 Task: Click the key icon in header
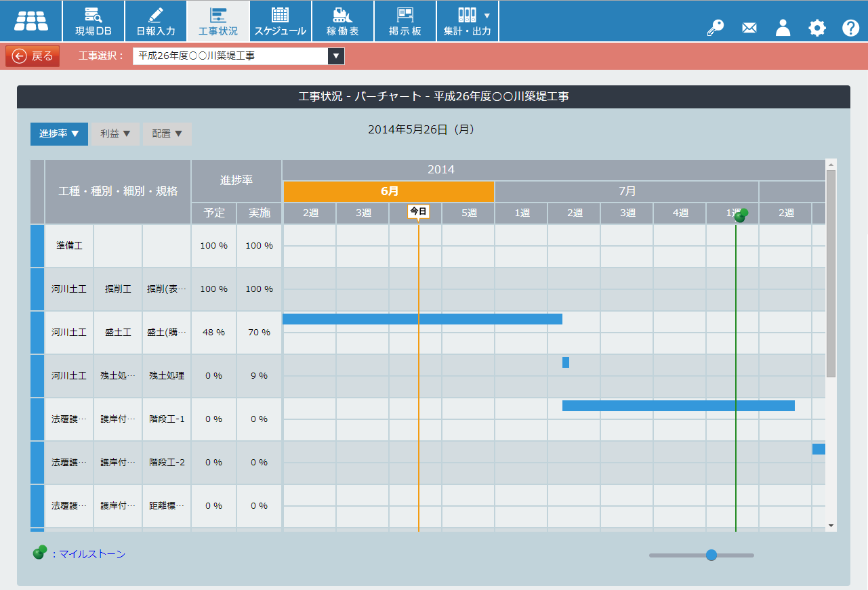tap(715, 28)
